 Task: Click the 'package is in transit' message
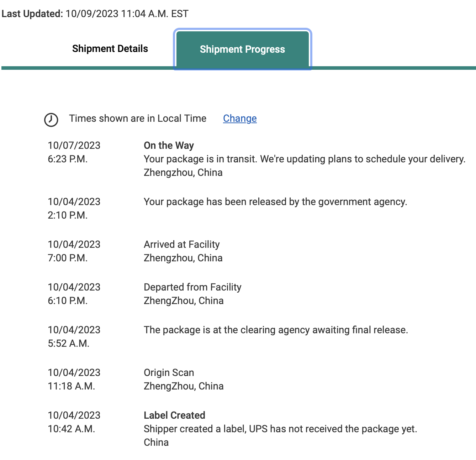(305, 159)
